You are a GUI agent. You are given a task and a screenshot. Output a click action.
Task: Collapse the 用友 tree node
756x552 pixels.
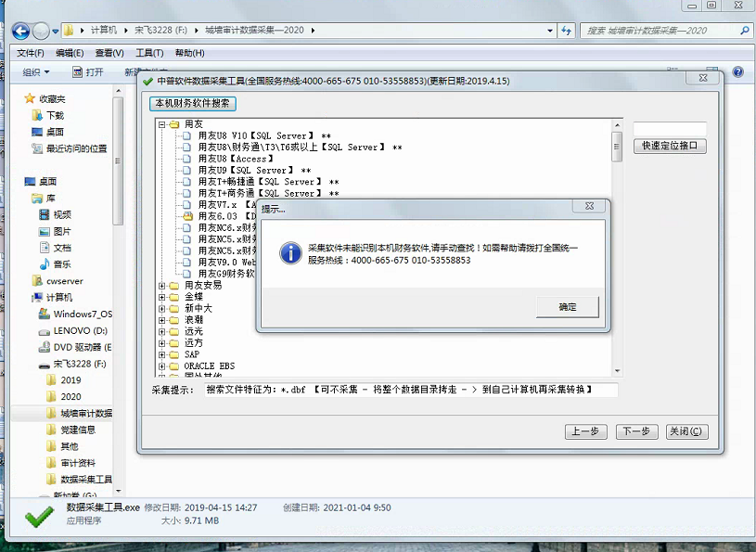click(162, 124)
